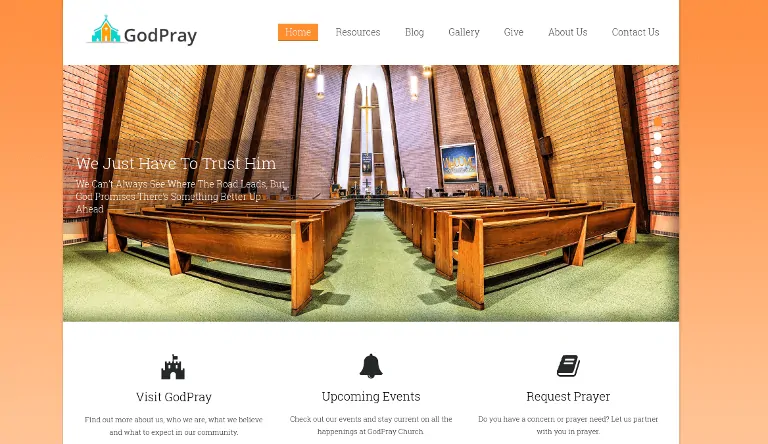Screen dimensions: 768x444
Task: Open the Contact Us page
Action: (x=635, y=32)
